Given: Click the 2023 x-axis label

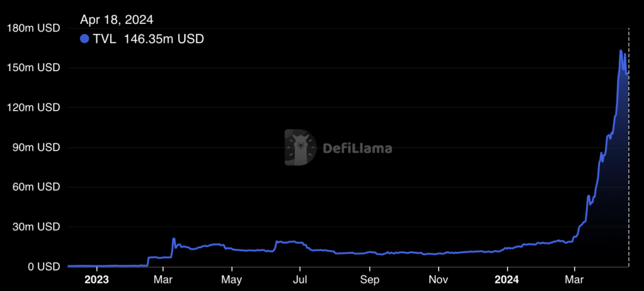Looking at the screenshot, I should 97,279.
